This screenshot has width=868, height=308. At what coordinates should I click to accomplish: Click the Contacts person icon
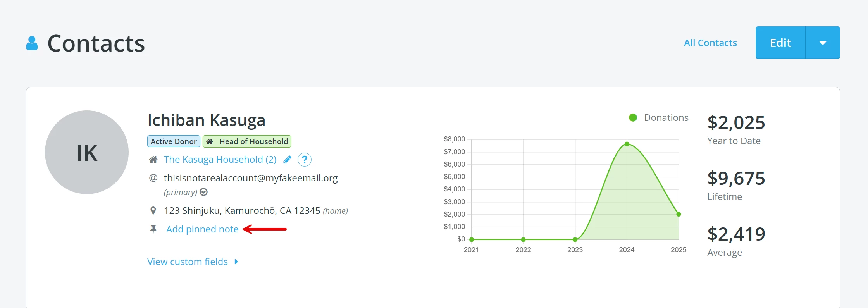click(32, 43)
